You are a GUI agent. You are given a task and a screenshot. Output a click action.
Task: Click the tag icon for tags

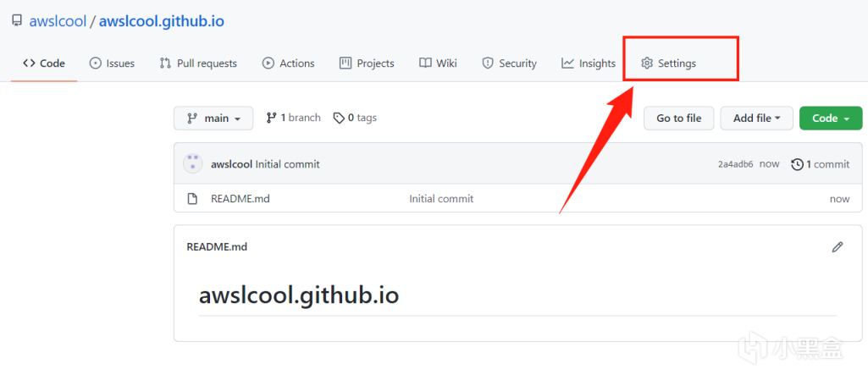coord(339,118)
